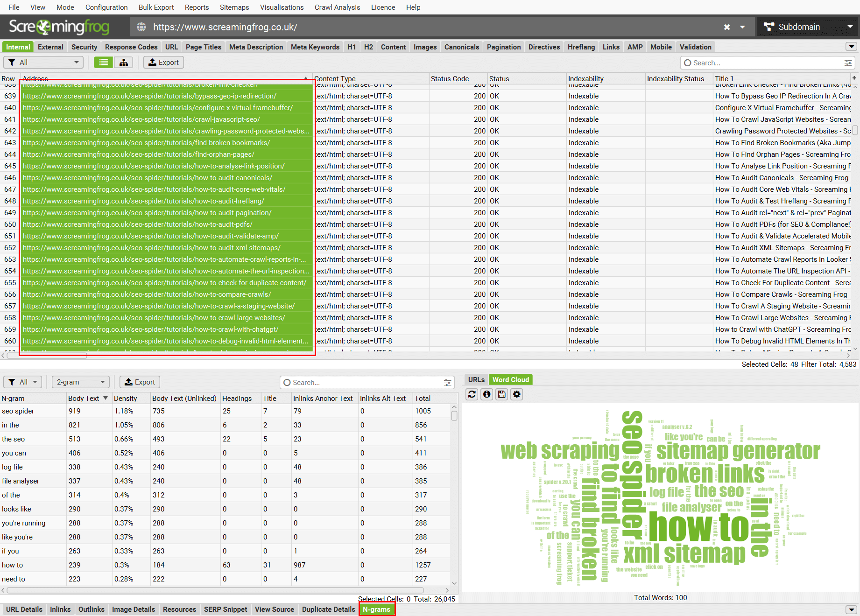Select the 'how to' n-gram row
The image size is (860, 616).
225,565
